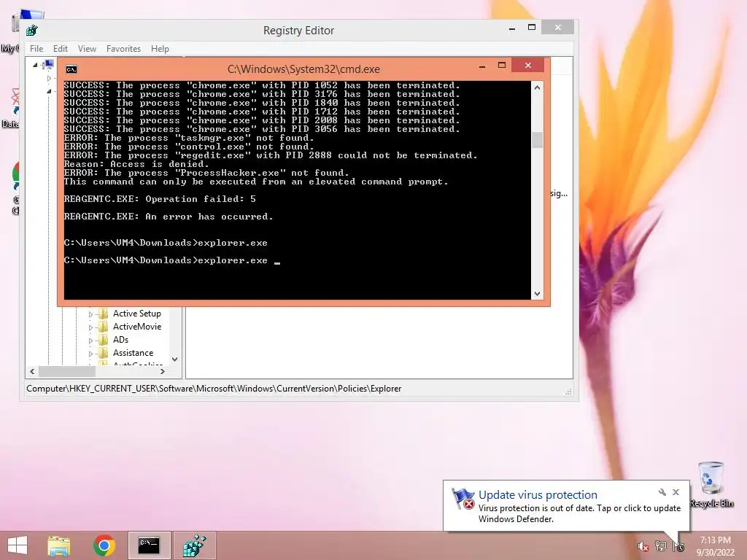This screenshot has height=560, width=747.
Task: Click the Registry Editor window resize grip
Action: [x=568, y=392]
